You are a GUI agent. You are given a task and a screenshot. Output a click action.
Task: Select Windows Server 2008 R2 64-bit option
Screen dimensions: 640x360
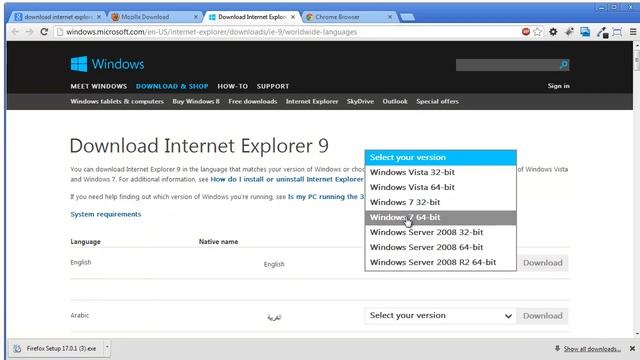click(440, 262)
